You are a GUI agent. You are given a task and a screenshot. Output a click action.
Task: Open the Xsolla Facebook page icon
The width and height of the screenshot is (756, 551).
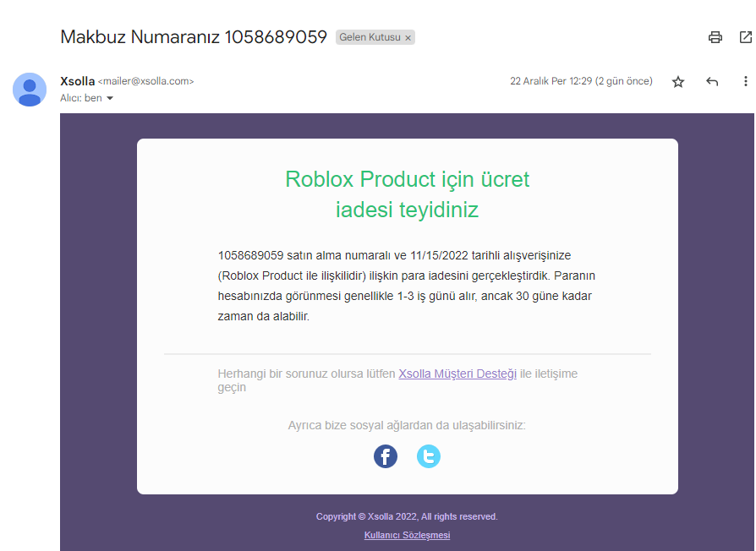pyautogui.click(x=386, y=456)
